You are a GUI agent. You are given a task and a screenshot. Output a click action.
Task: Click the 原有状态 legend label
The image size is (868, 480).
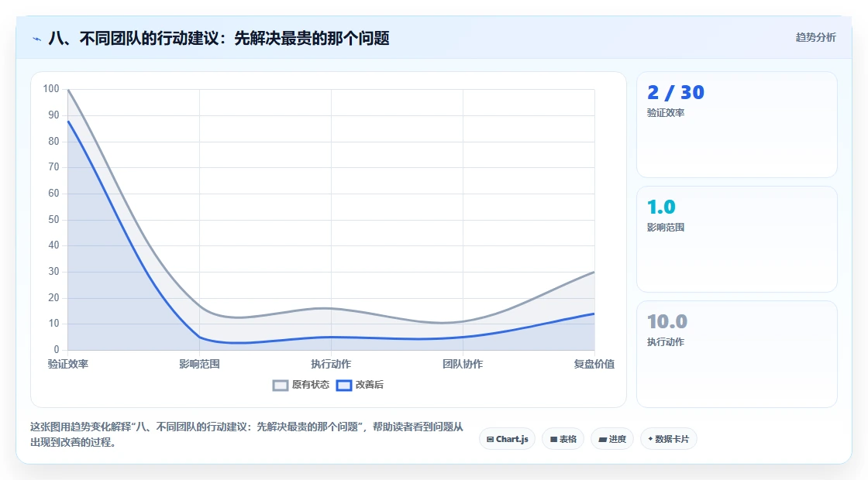311,385
